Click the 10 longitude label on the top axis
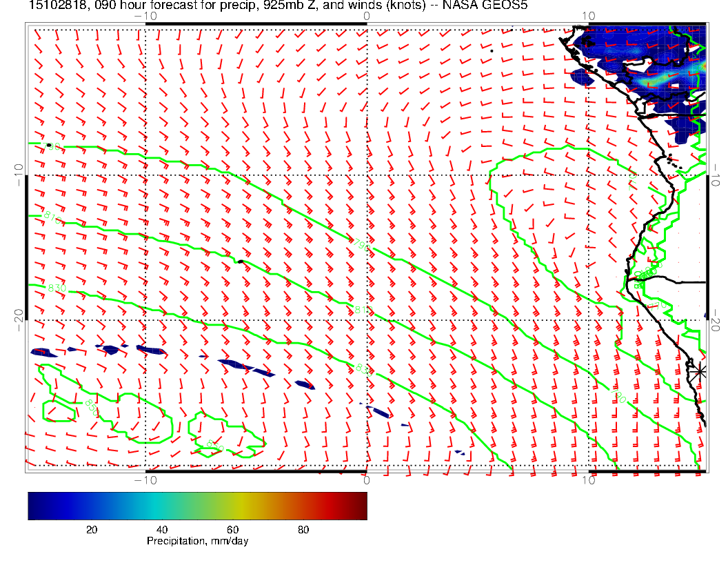The width and height of the screenshot is (728, 563). [587, 16]
